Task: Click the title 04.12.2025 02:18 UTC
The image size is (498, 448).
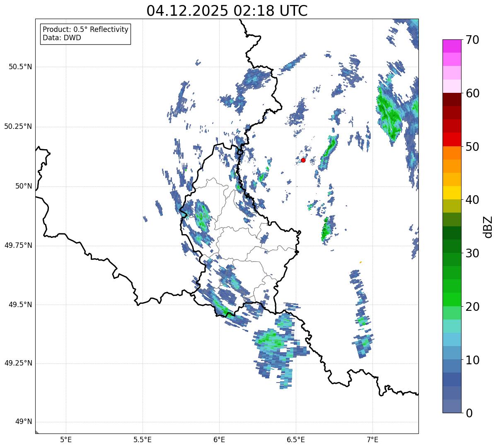Action: (x=227, y=11)
